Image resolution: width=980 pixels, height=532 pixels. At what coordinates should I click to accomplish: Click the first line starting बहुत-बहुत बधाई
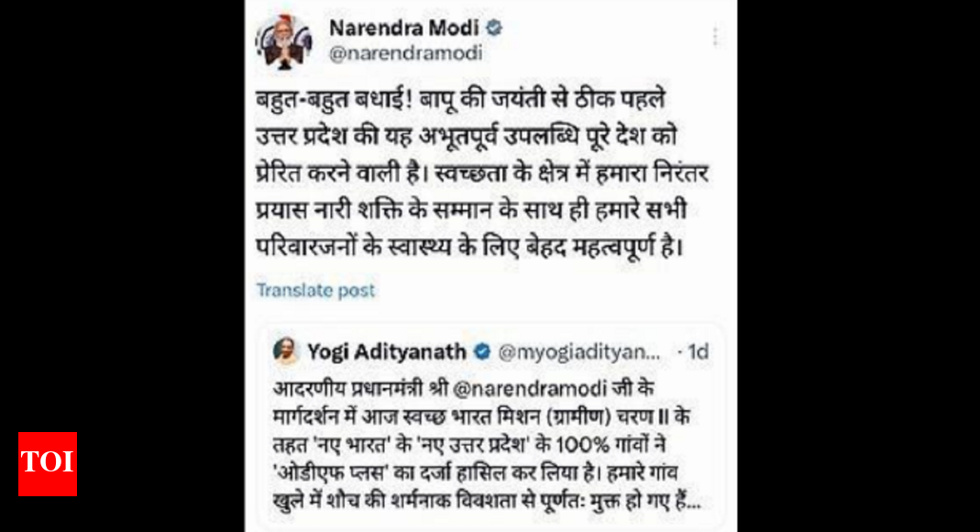click(x=460, y=100)
